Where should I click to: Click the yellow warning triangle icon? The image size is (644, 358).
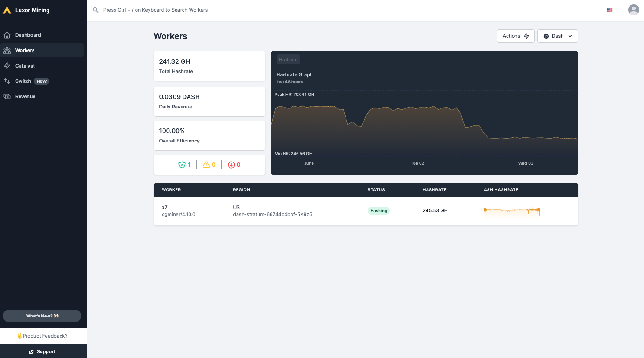tap(206, 165)
